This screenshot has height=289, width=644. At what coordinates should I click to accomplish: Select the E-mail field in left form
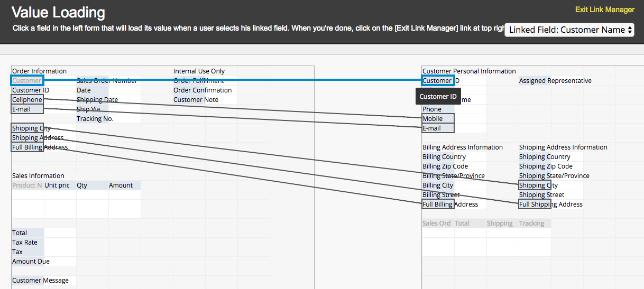coord(27,109)
